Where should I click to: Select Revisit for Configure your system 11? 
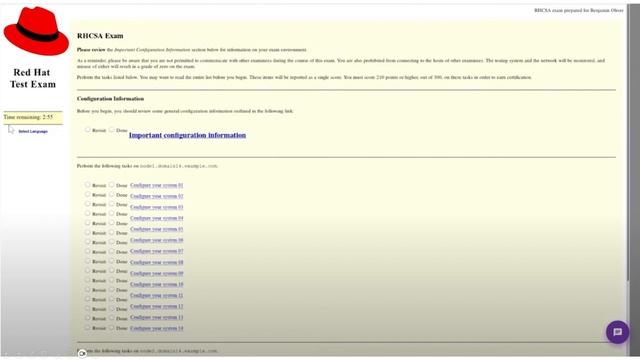87,280
